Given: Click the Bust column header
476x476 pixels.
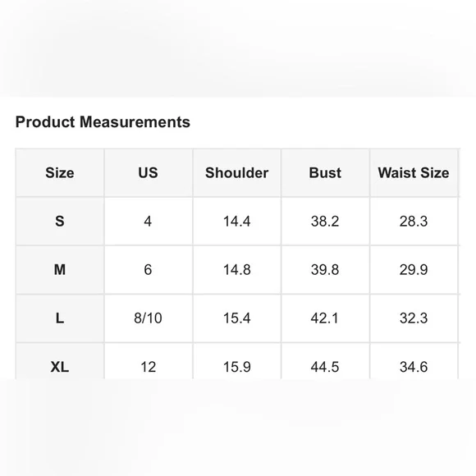Looking at the screenshot, I should click(325, 172).
